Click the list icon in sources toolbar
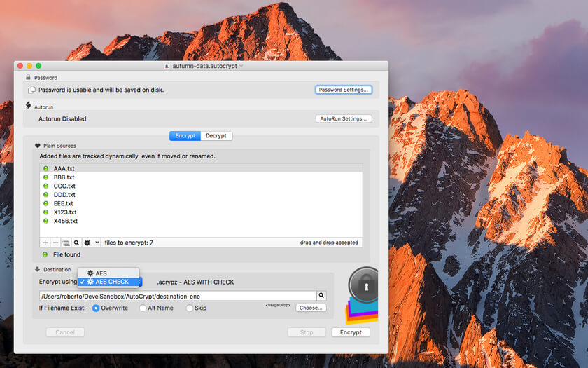This screenshot has width=588, height=368. [x=66, y=243]
